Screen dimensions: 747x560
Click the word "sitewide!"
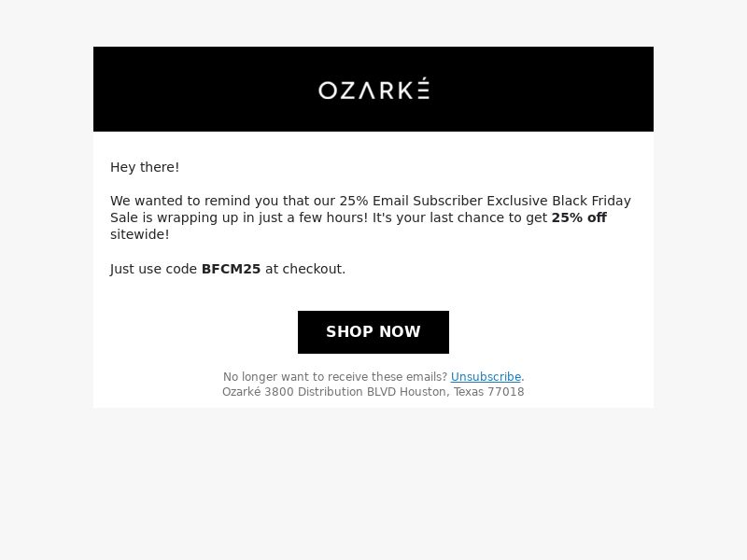pos(139,234)
